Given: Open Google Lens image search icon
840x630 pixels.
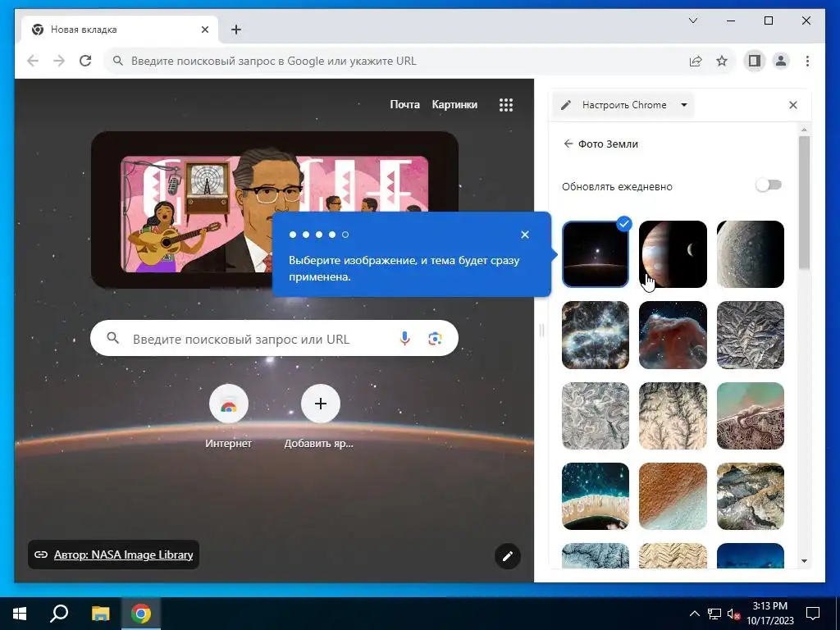Looking at the screenshot, I should coord(435,339).
